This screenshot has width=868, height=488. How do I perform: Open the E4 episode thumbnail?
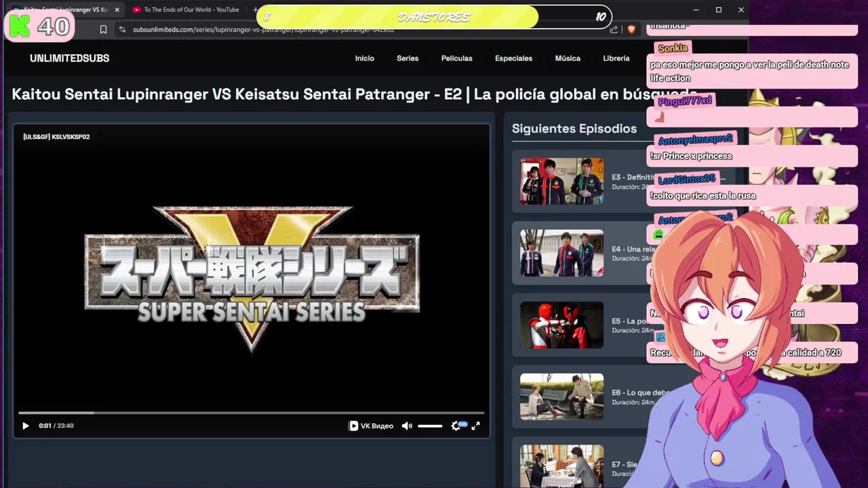point(561,253)
